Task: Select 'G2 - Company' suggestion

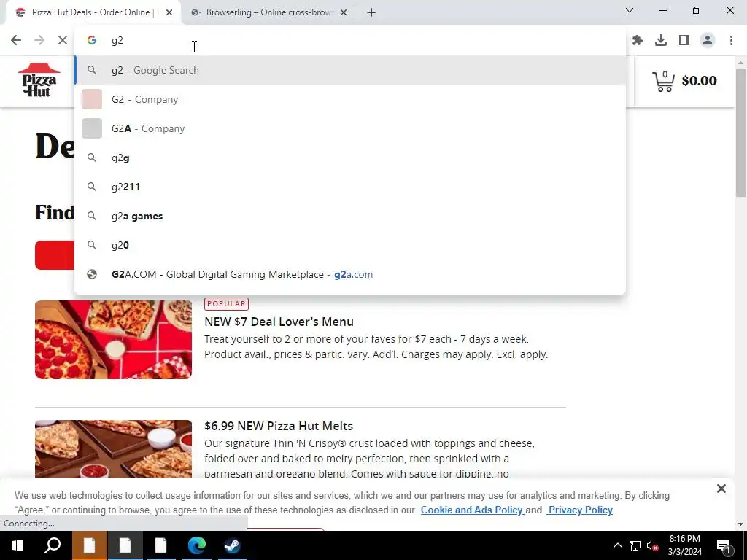Action: click(350, 99)
